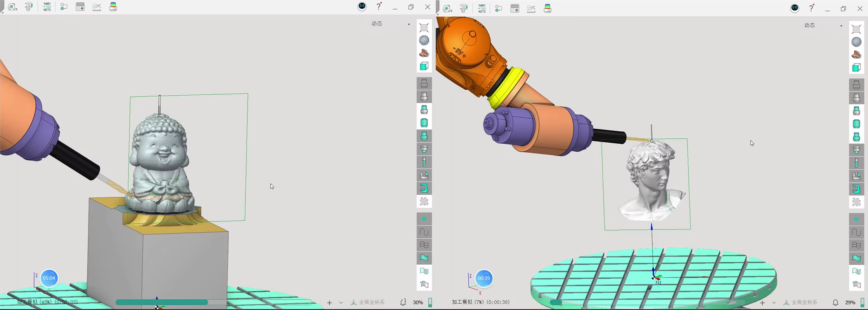Toggle the green dot point display in right sidebar
Image resolution: width=868 pixels, height=310 pixels.
coord(856,219)
